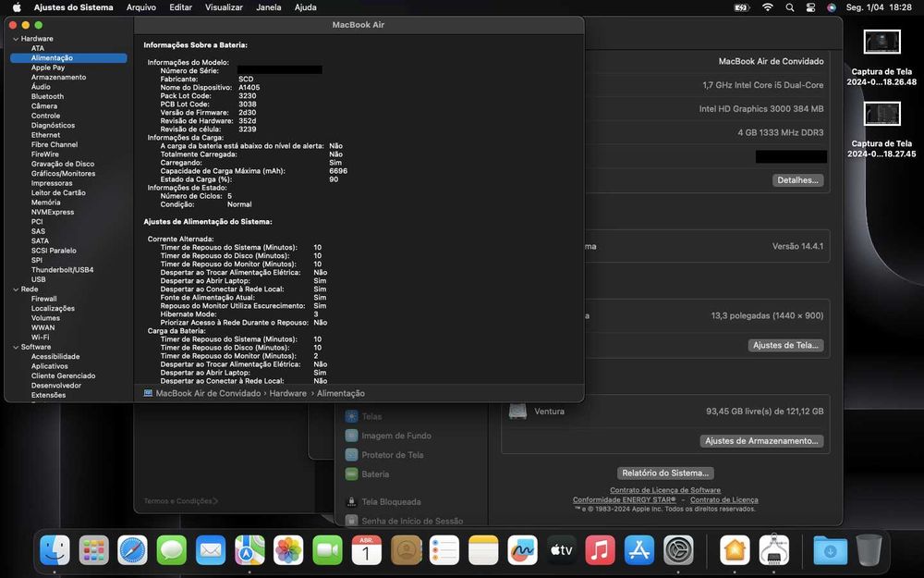Open Reminders in the dock
Image resolution: width=924 pixels, height=578 pixels.
(444, 550)
